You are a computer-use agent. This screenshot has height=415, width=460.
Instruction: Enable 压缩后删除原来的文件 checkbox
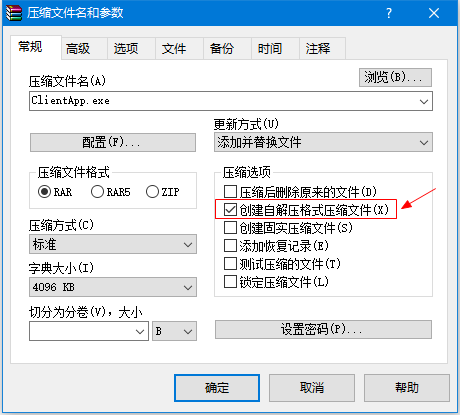click(230, 192)
